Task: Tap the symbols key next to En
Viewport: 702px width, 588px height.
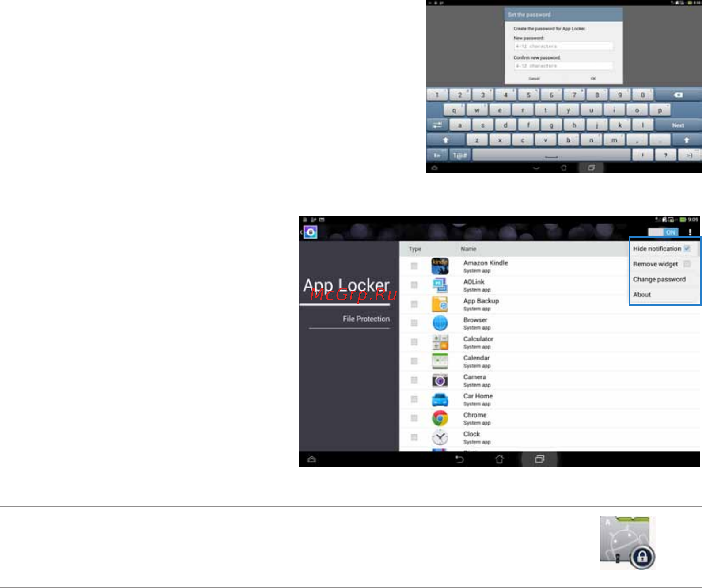Action: [460, 155]
